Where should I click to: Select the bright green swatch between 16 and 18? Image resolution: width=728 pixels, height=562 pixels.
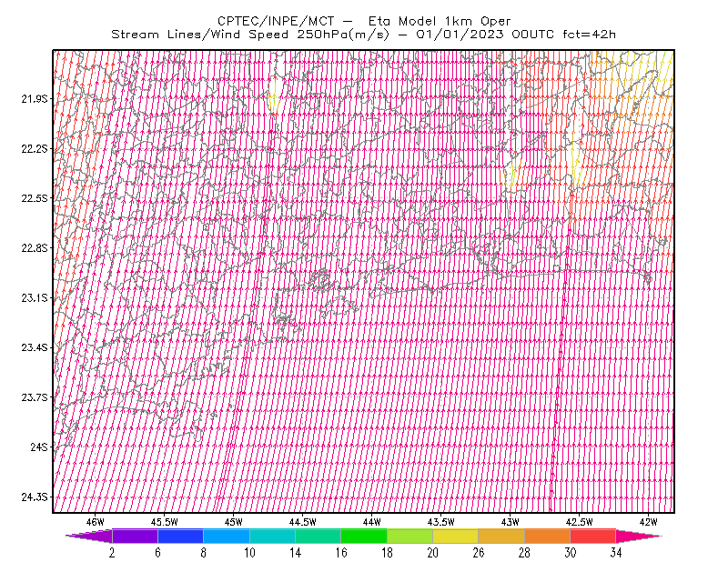(363, 536)
